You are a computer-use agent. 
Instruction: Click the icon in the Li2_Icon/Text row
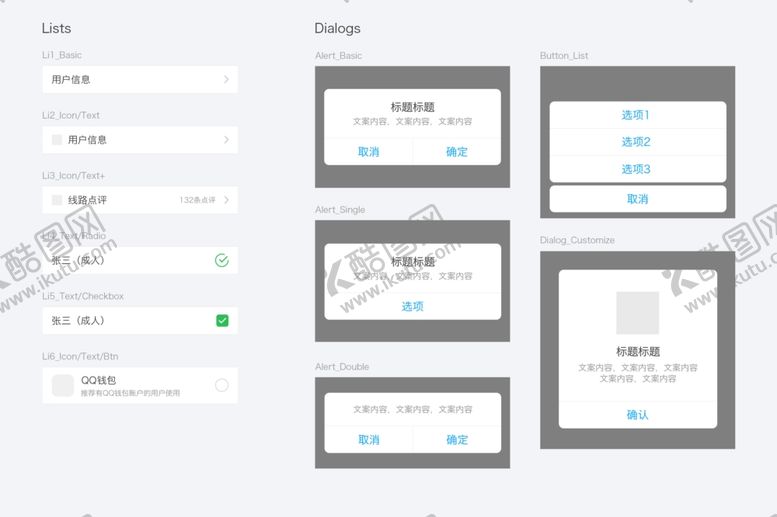pyautogui.click(x=57, y=140)
